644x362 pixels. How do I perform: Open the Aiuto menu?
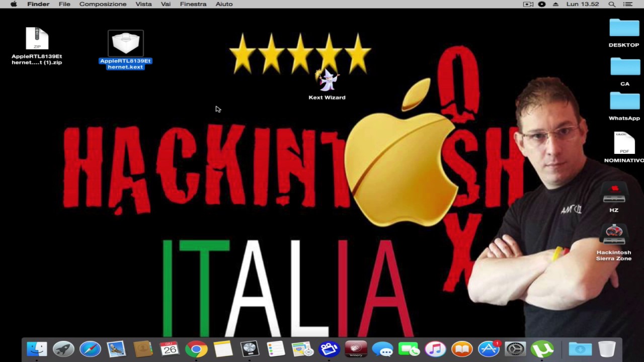(x=224, y=4)
